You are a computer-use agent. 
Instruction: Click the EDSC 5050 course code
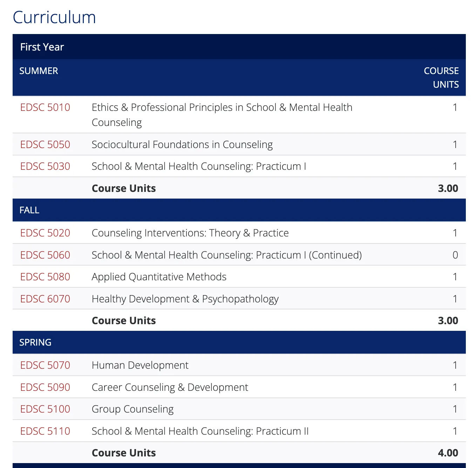click(x=45, y=145)
